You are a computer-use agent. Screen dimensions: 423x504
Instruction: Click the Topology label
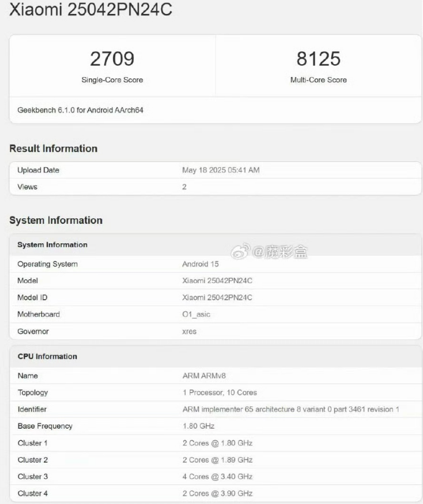(x=33, y=392)
